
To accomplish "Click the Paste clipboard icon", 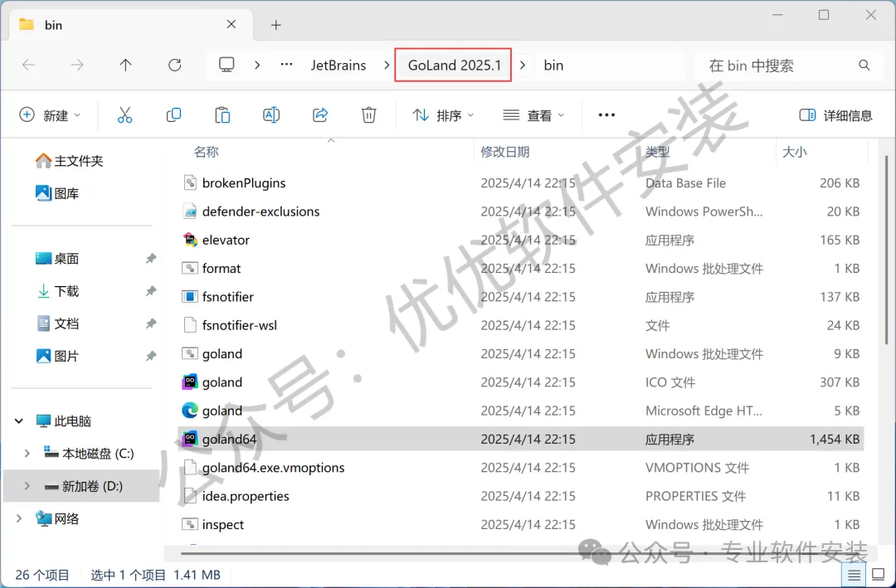I will tap(222, 114).
